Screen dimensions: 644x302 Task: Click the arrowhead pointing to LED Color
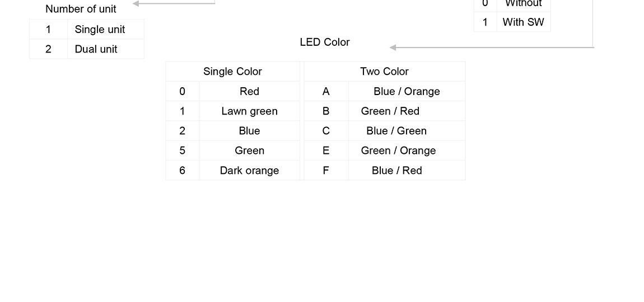click(x=393, y=48)
